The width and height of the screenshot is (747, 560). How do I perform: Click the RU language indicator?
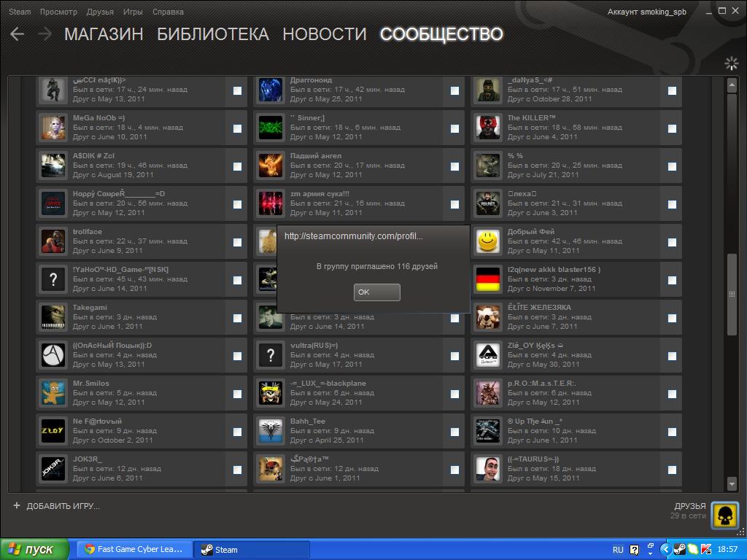[x=618, y=550]
